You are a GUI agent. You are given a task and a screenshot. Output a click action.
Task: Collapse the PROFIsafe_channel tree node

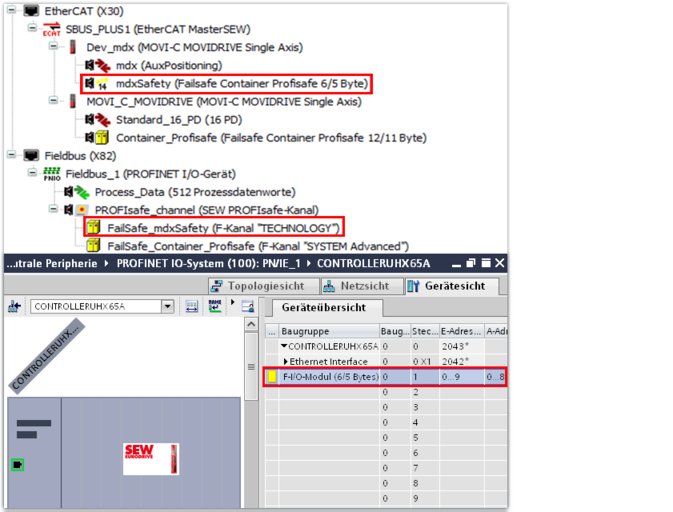coord(53,209)
